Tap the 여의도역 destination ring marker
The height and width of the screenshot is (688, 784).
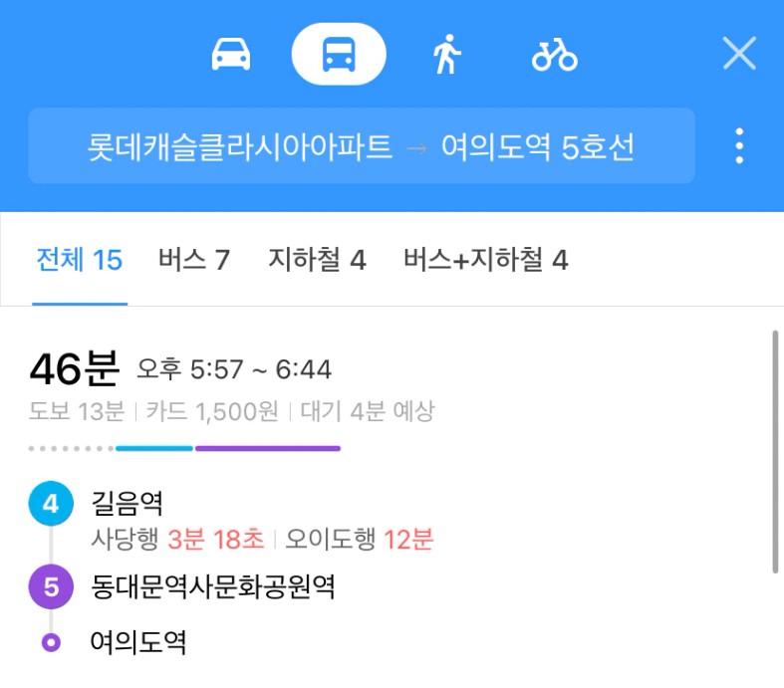(x=51, y=642)
